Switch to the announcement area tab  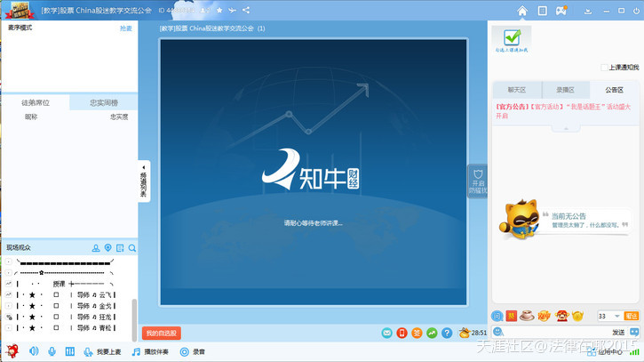tap(614, 90)
